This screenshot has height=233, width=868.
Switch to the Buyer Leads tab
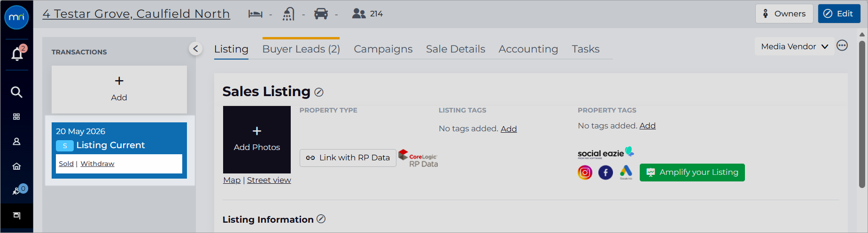pos(301,49)
